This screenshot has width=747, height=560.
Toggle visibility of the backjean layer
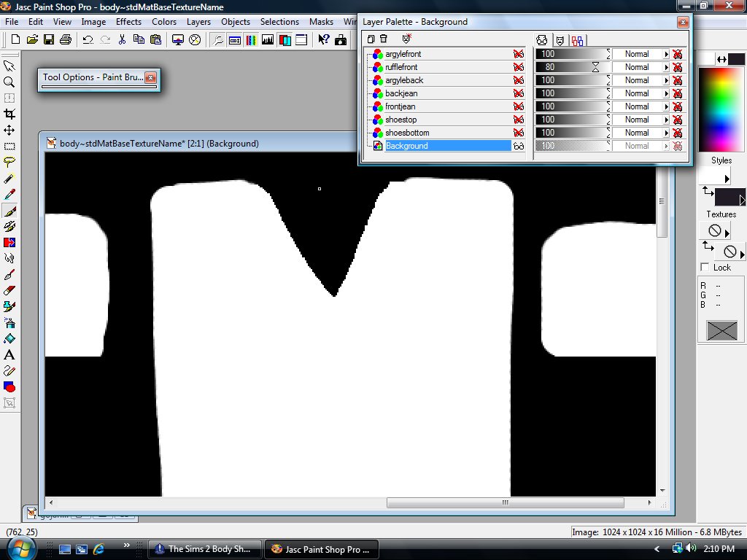[519, 93]
